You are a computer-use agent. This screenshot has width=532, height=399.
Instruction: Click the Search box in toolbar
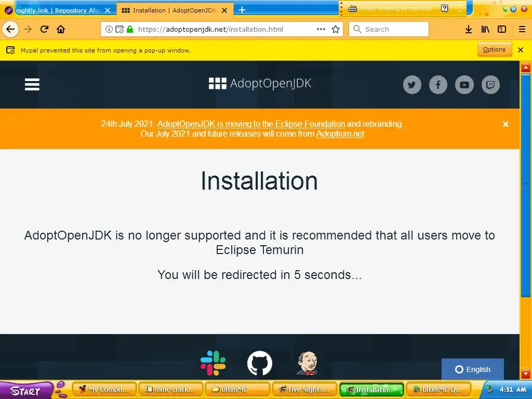click(x=389, y=29)
